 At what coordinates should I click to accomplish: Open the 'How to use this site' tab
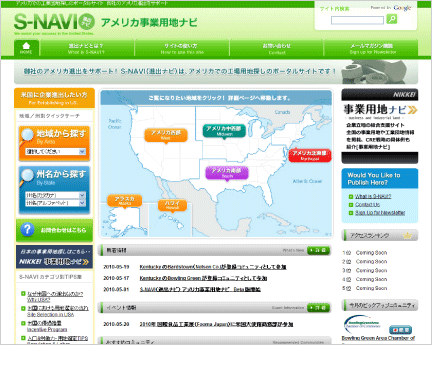182,48
